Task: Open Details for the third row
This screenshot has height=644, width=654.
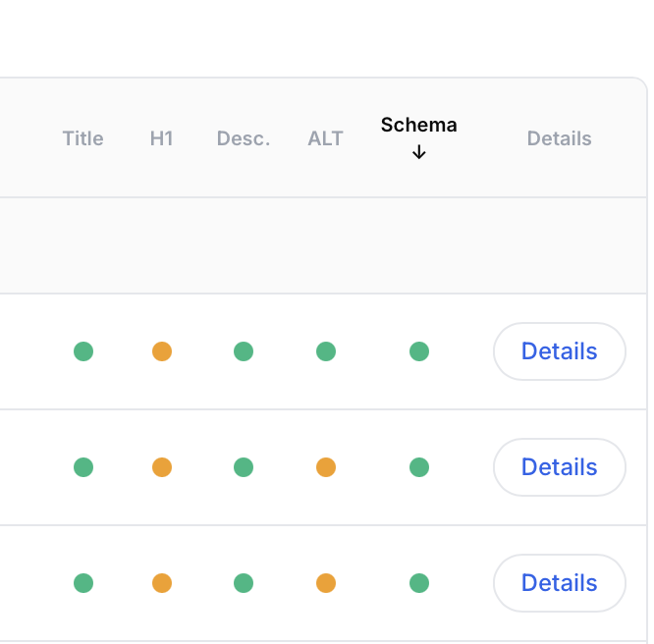Action: click(x=559, y=583)
